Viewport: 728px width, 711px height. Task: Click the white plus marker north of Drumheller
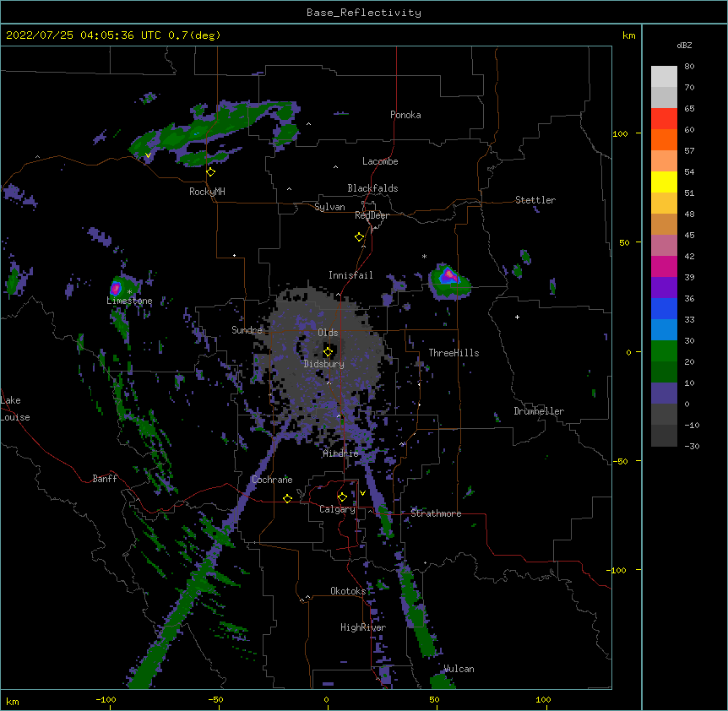(517, 317)
